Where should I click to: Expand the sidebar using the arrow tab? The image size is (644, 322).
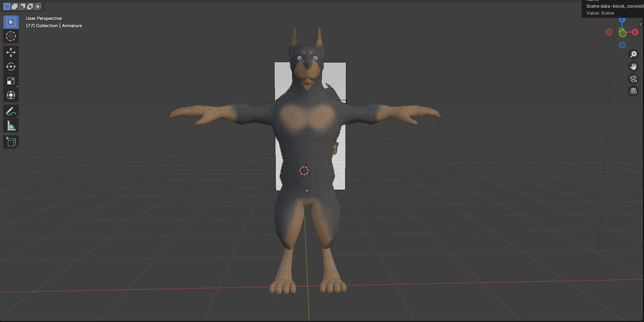tap(641, 24)
